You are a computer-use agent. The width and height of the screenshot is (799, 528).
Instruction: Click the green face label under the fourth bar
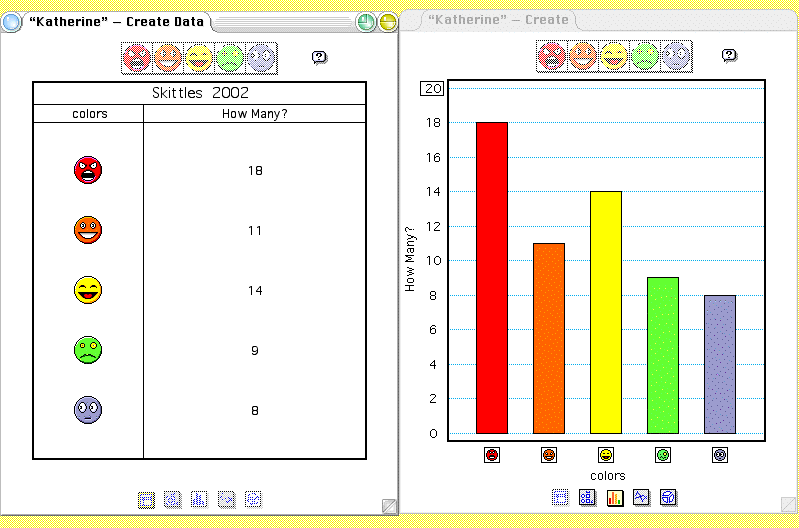[x=663, y=455]
